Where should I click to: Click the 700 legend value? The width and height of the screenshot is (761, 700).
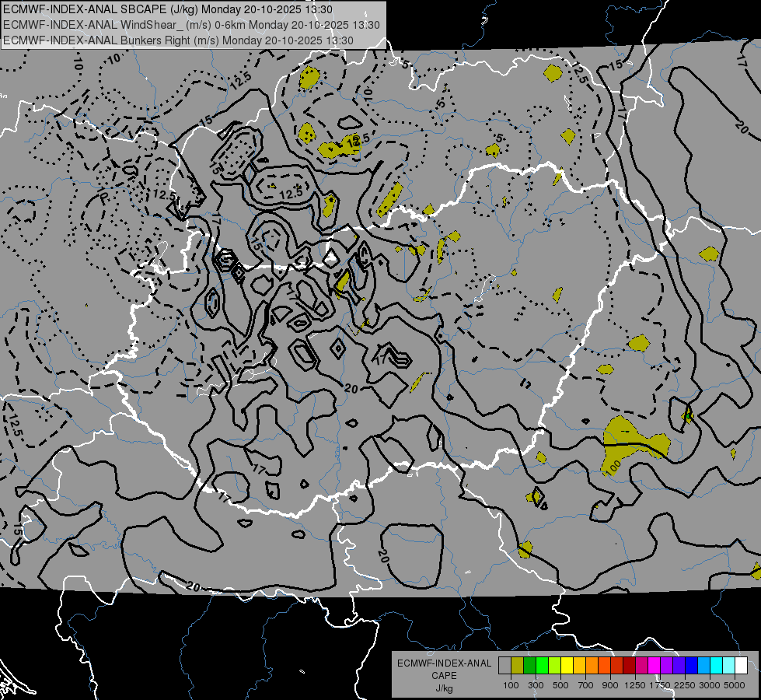pos(586,685)
